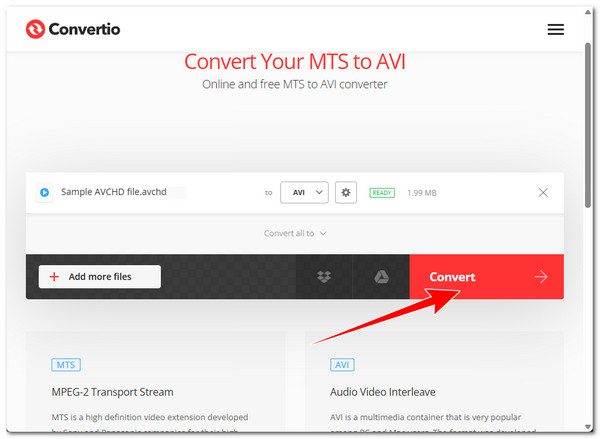Click Audio Video Interleave heading
The image size is (600, 439).
[383, 392]
